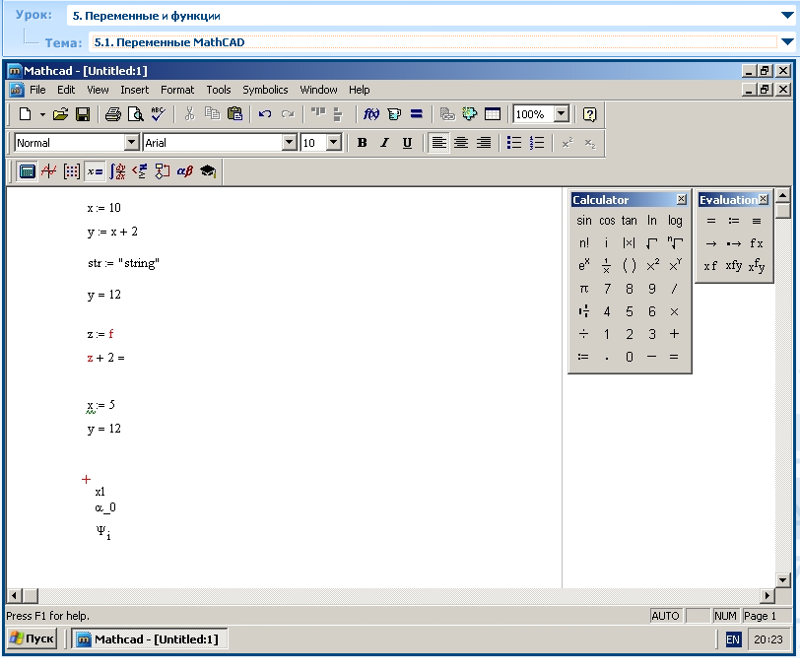The height and width of the screenshot is (672, 800).
Task: Click the bulleted list icon
Action: point(513,143)
